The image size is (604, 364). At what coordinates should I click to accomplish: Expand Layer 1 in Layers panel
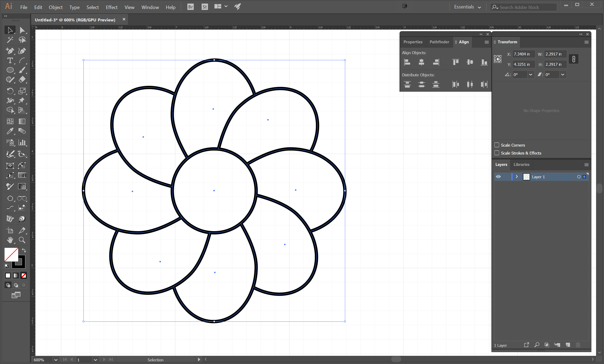click(x=516, y=176)
